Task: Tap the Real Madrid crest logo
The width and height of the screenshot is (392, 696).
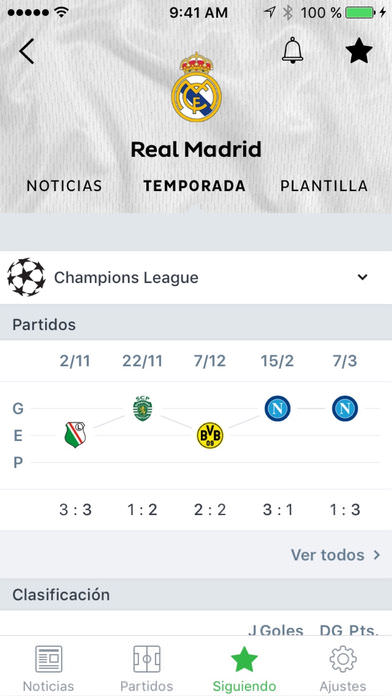Action: (196, 87)
